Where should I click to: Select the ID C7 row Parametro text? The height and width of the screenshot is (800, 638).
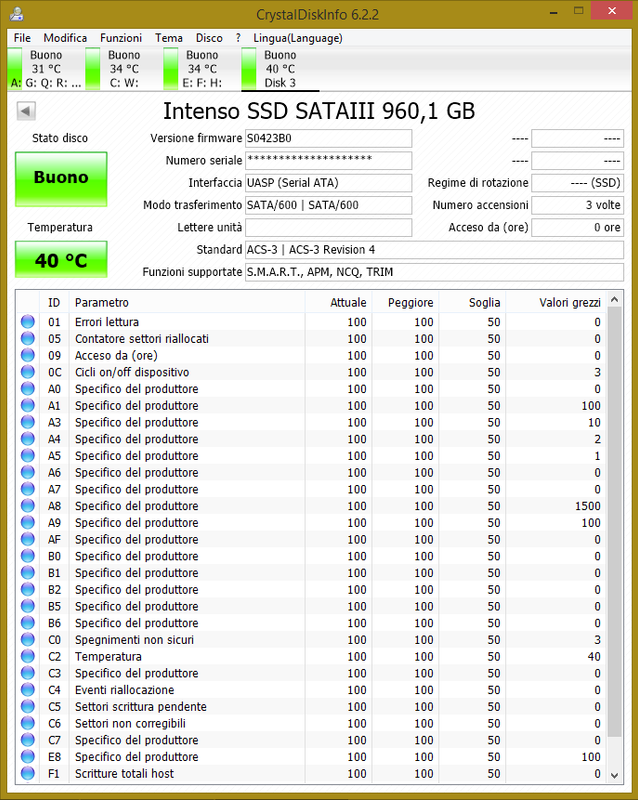(136, 740)
